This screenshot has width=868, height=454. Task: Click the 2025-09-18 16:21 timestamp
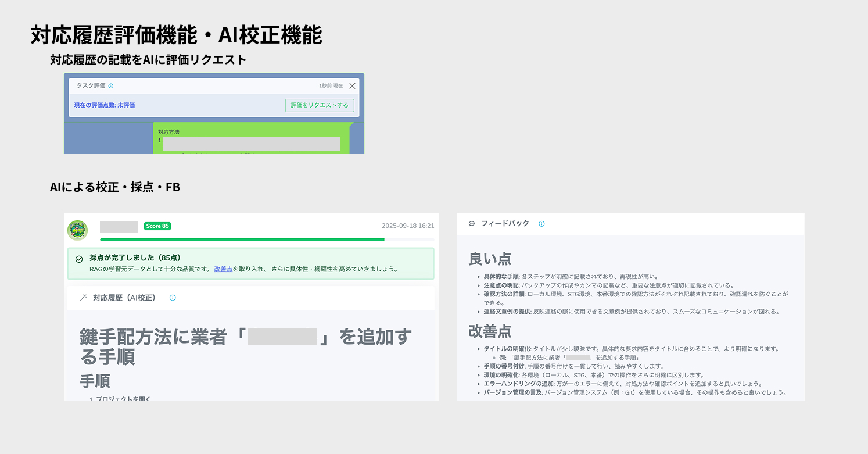pyautogui.click(x=407, y=226)
